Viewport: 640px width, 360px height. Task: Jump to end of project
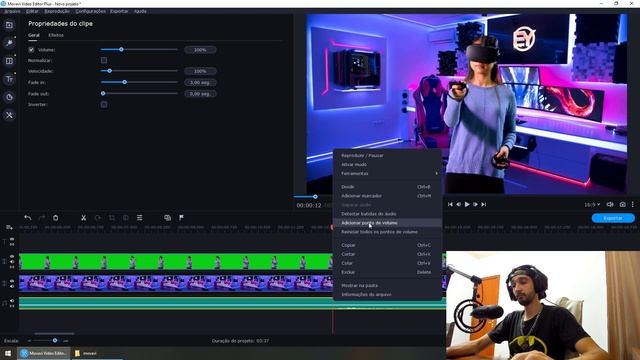tap(484, 204)
